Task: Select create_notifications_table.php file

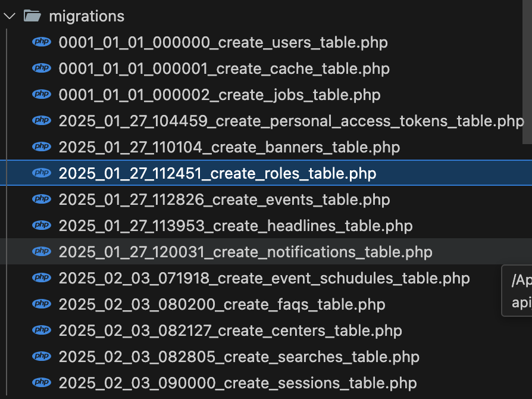Action: [245, 252]
